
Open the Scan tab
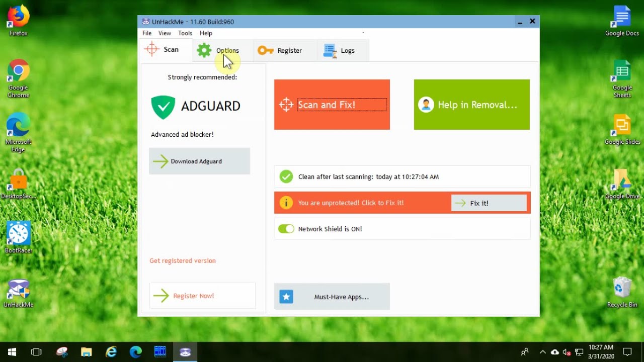pyautogui.click(x=167, y=50)
